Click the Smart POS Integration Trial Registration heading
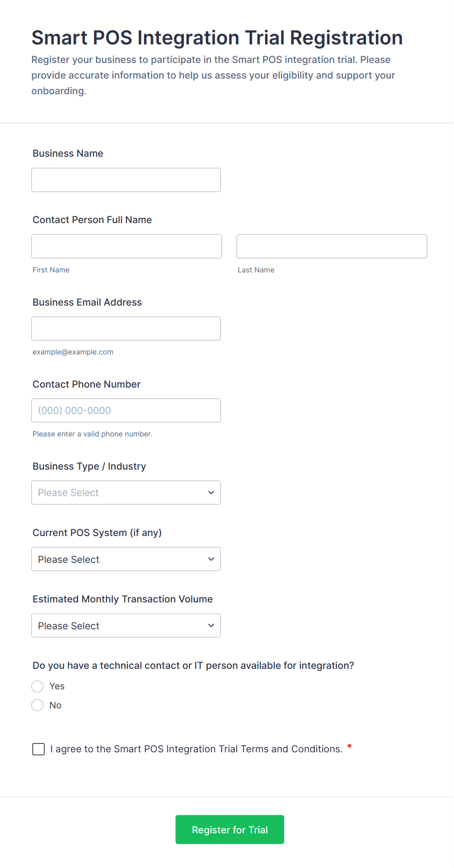Image resolution: width=454 pixels, height=868 pixels. pyautogui.click(x=217, y=38)
